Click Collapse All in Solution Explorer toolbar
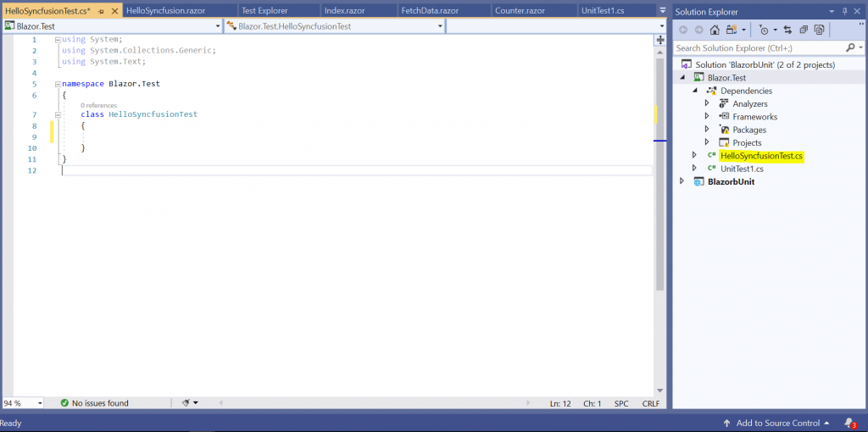 pos(803,30)
